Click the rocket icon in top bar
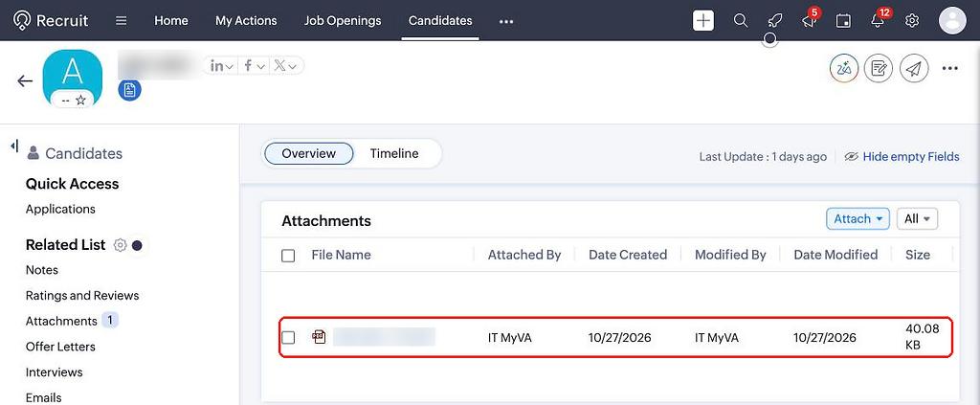 pos(775,21)
